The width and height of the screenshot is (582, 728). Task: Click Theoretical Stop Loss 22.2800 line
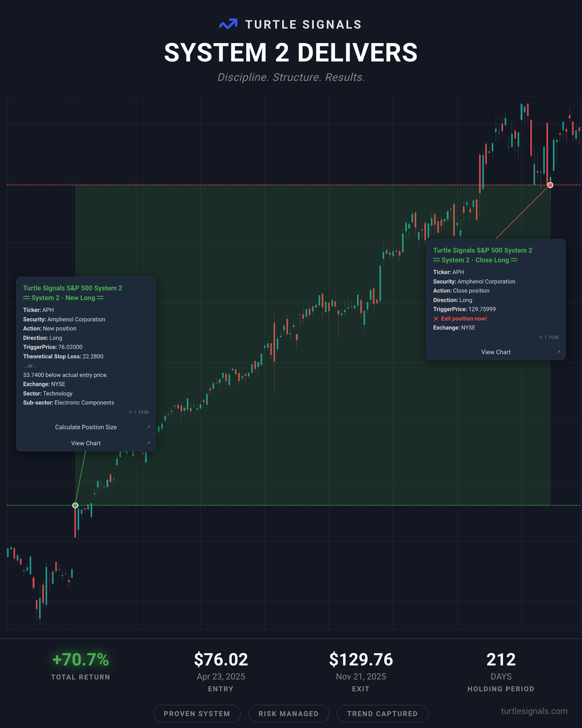point(63,356)
